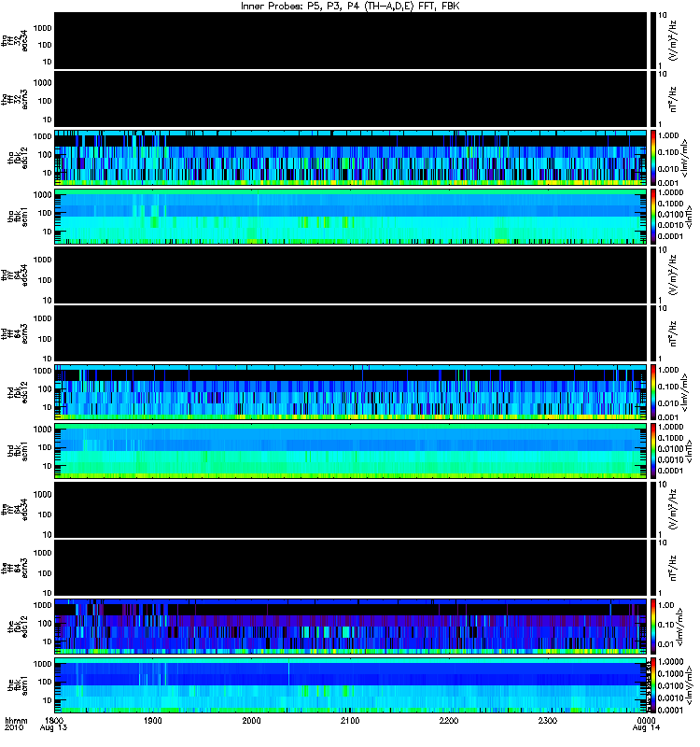
Task: Click the rainbow color bar of thd fbk edc12
Action: pyautogui.click(x=653, y=392)
